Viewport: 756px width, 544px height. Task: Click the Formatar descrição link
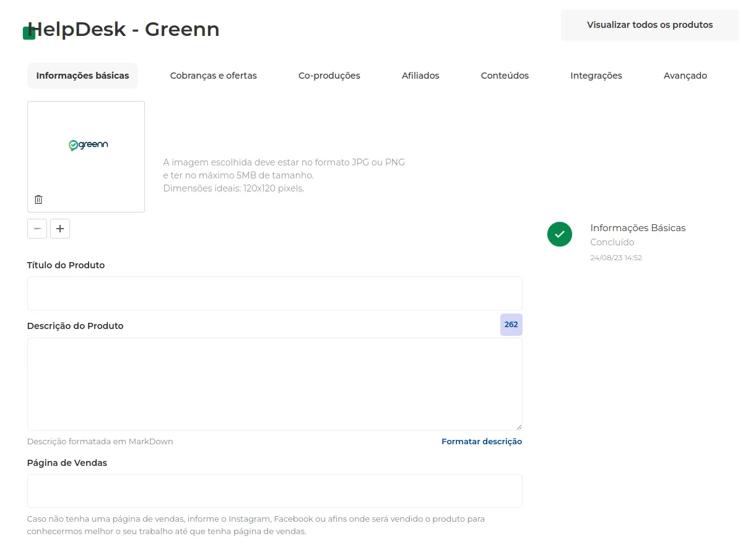482,442
